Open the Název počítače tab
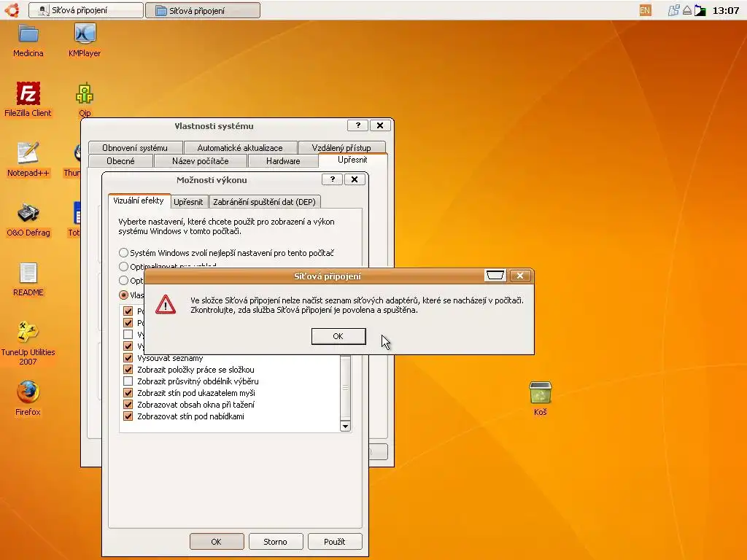This screenshot has width=747, height=560. [x=201, y=161]
